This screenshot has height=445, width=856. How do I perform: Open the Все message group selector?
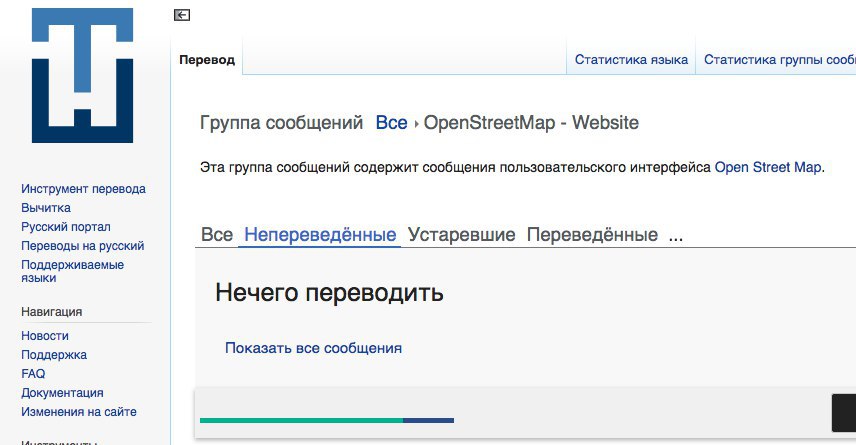coord(391,122)
